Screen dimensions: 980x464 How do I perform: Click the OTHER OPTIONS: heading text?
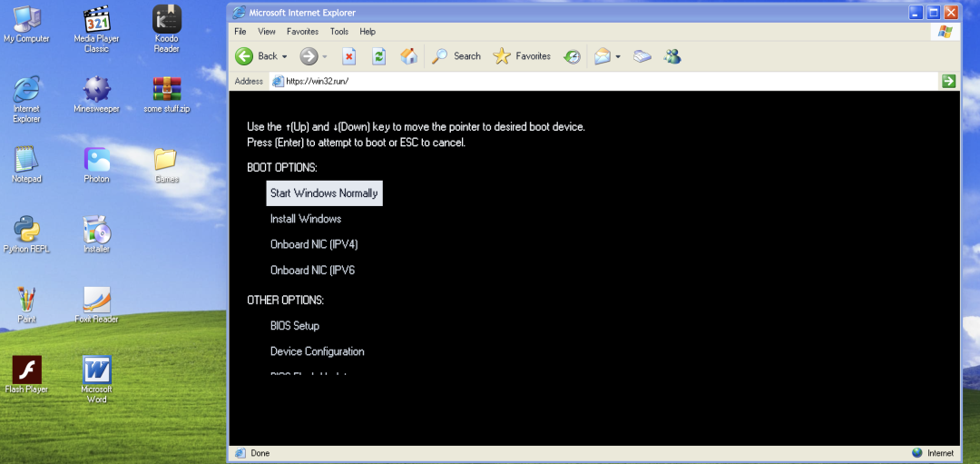click(x=285, y=301)
